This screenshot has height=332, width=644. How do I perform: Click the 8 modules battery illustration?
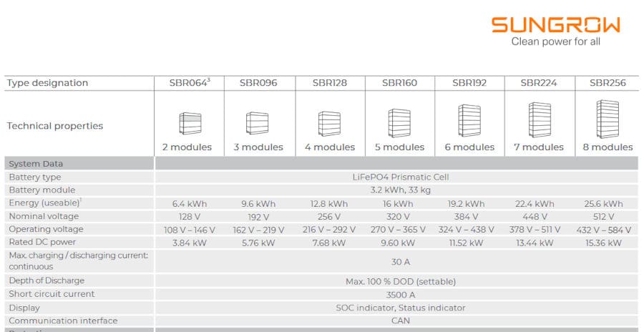pos(608,119)
